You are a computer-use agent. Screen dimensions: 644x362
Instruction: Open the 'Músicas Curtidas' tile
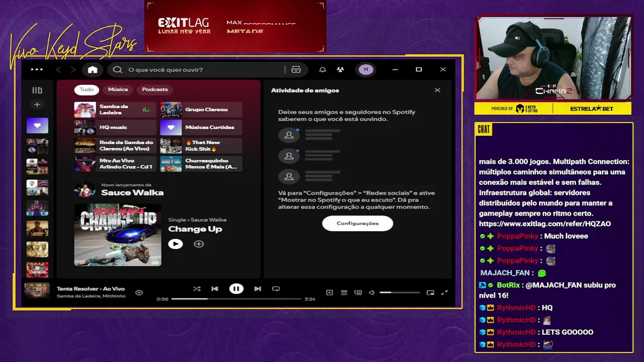[x=201, y=128]
